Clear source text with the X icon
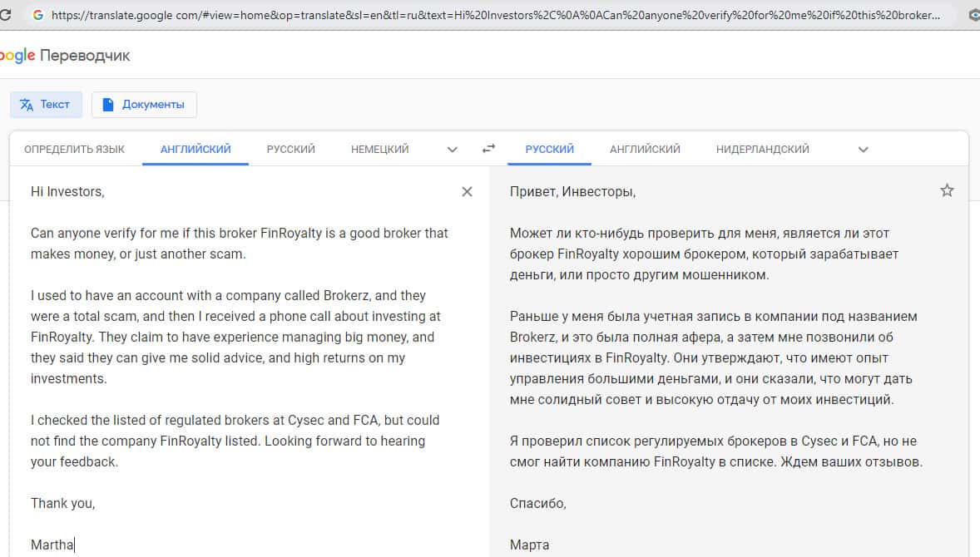 467,192
